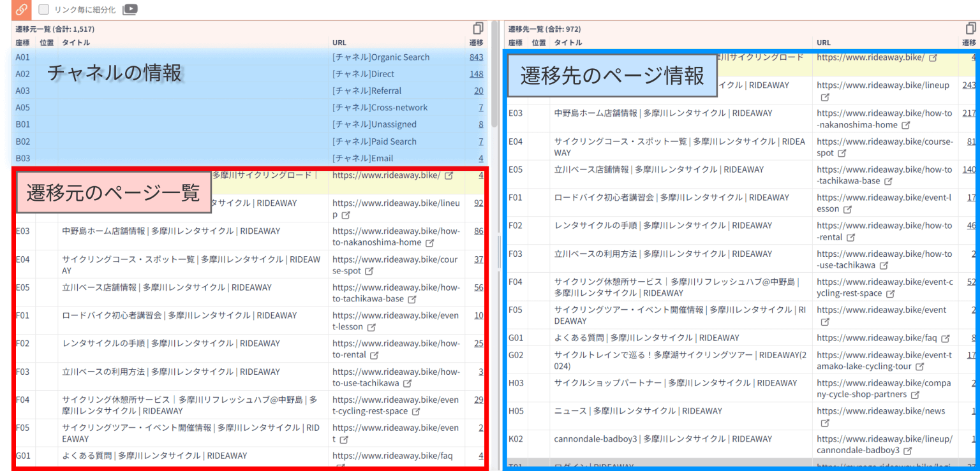Open how-to-use-tachikawa external link icon in 遷移先 list
Screen dimensions: 980x471
coord(884,265)
